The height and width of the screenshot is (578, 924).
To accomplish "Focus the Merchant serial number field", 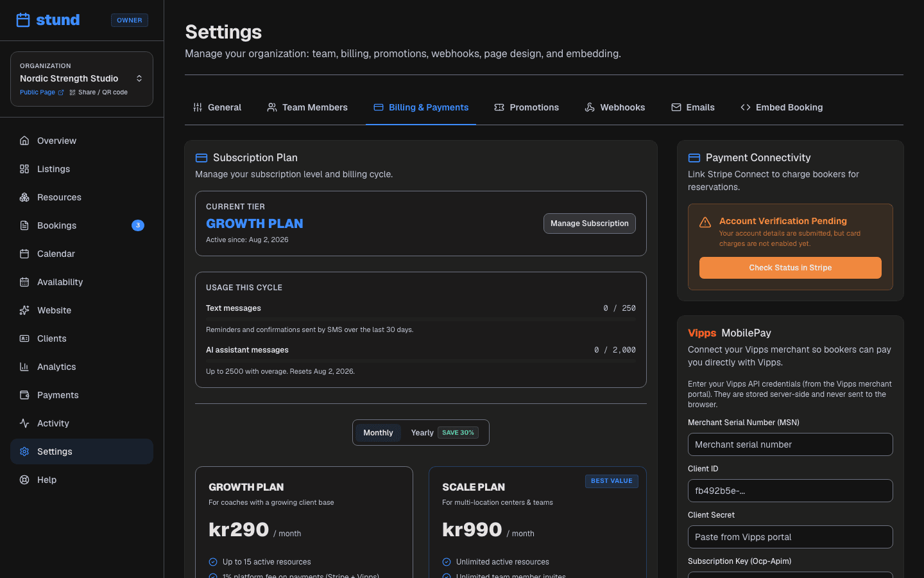I will tap(791, 444).
